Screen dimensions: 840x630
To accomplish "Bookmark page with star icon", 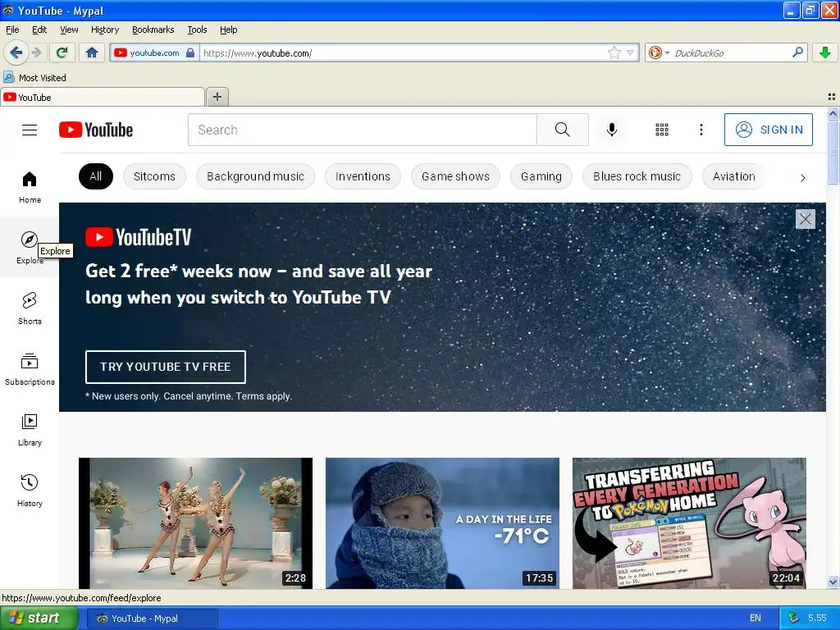I will (x=614, y=52).
